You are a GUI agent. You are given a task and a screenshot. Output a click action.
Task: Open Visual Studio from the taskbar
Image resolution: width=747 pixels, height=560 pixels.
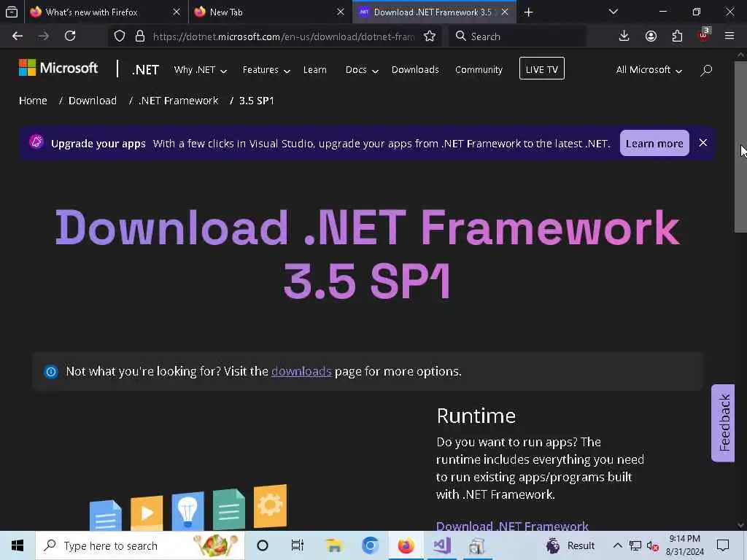click(441, 545)
